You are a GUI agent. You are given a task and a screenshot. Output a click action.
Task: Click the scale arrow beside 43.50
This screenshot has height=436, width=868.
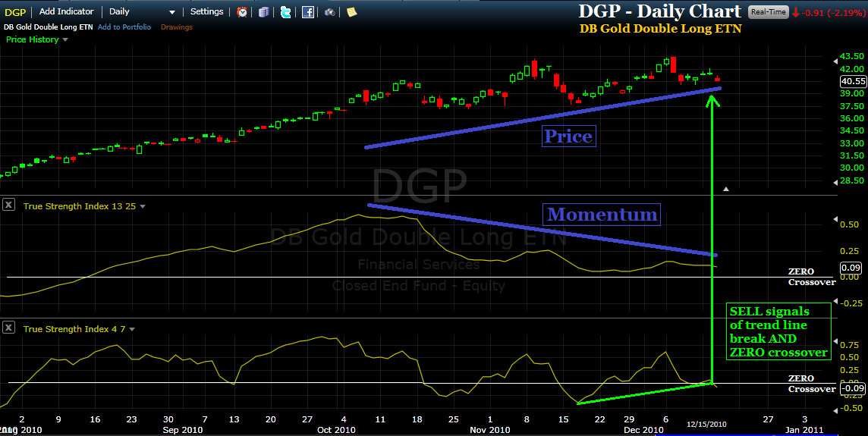pos(835,61)
